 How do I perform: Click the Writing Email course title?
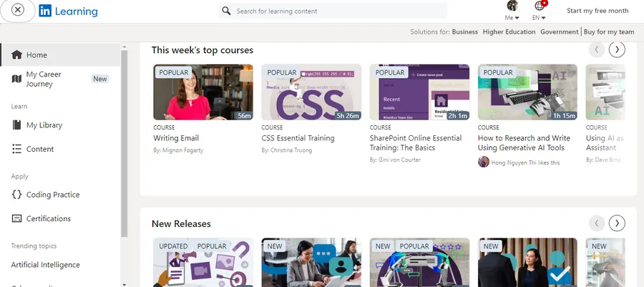click(x=176, y=138)
